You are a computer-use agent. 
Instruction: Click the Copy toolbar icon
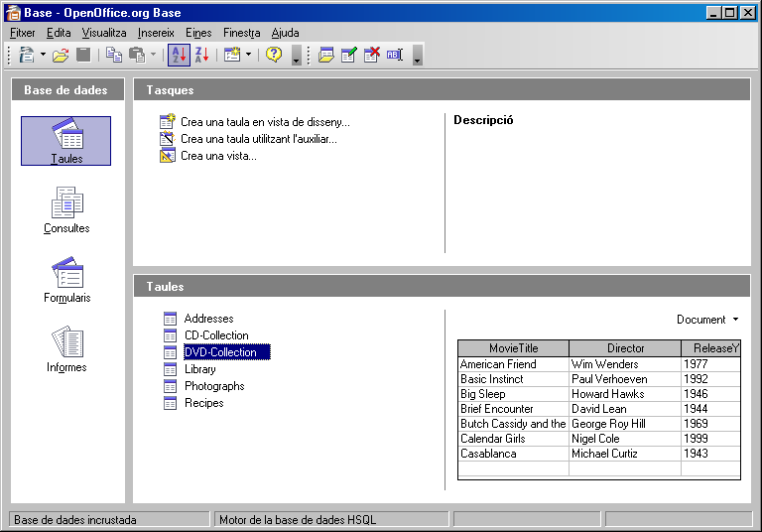114,55
